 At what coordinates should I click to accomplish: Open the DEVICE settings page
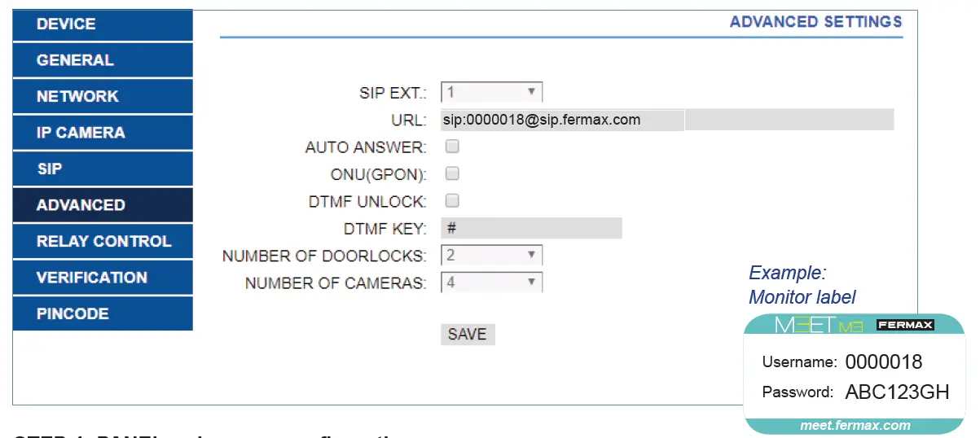pyautogui.click(x=103, y=24)
